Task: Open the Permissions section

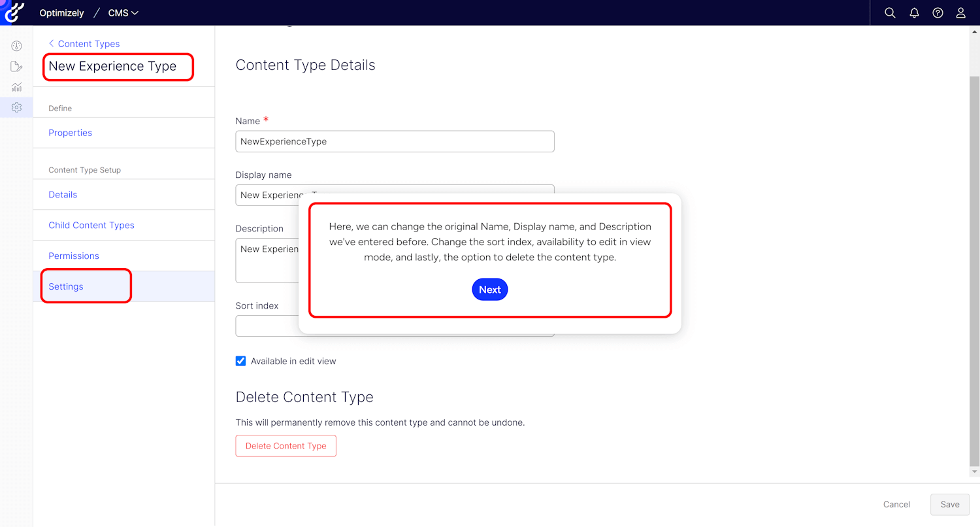Action: coord(74,256)
